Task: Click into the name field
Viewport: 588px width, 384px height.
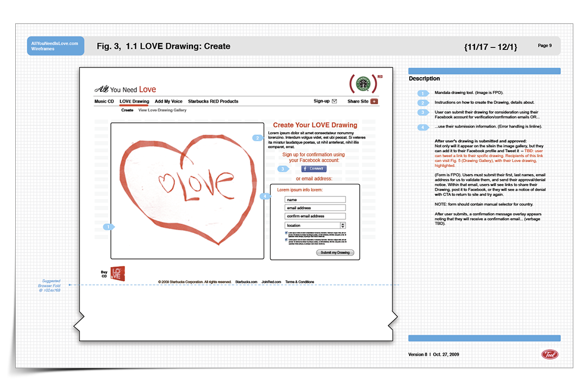Action: [x=315, y=200]
